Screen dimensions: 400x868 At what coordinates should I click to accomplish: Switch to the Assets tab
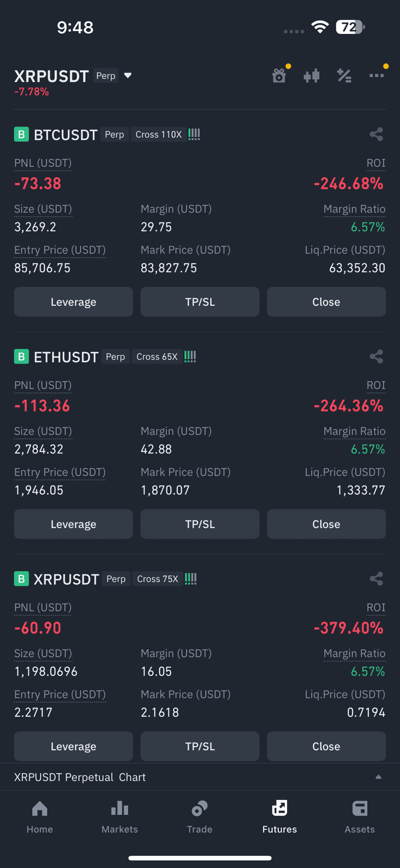[359, 817]
